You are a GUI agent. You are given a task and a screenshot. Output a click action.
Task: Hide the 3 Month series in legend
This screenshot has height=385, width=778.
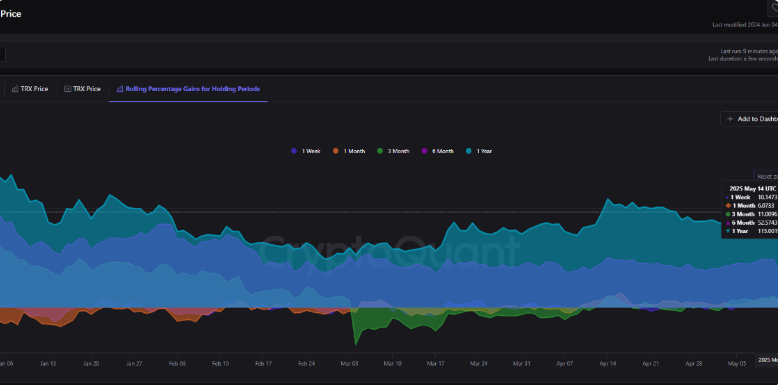393,151
